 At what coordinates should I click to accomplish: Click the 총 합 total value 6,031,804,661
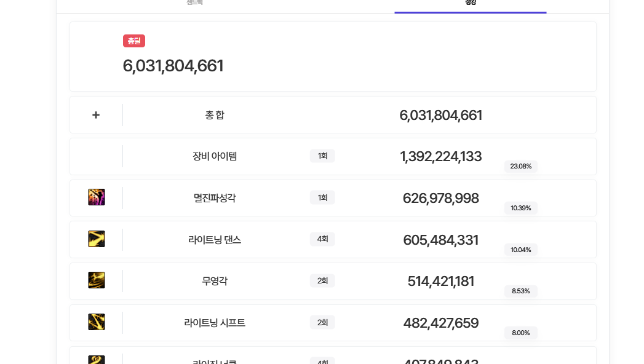coord(440,116)
